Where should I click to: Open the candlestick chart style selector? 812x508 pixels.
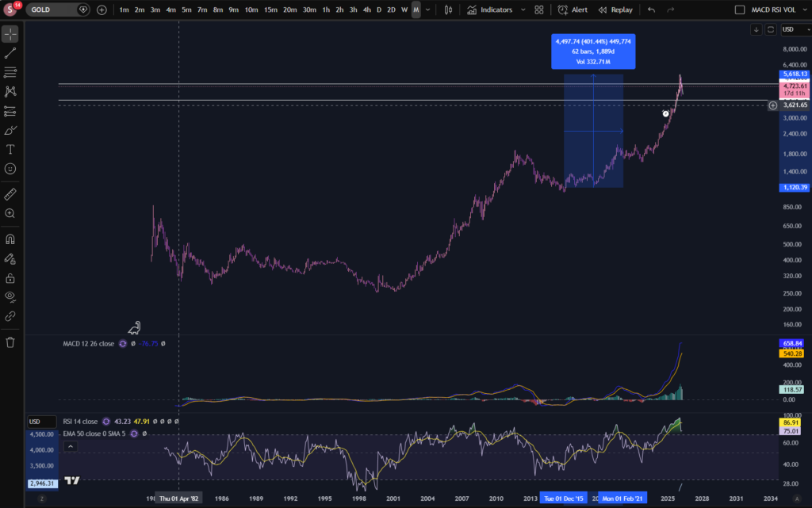[x=449, y=10]
